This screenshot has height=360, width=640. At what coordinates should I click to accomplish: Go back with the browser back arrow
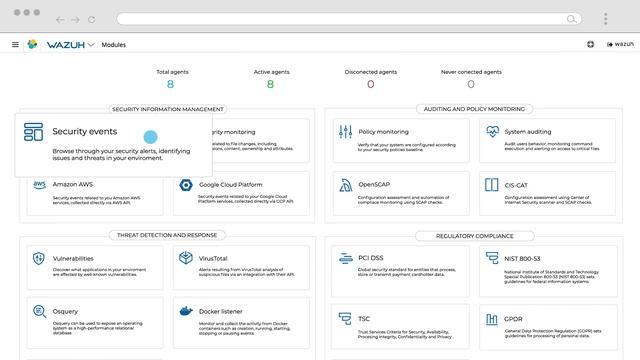click(60, 20)
